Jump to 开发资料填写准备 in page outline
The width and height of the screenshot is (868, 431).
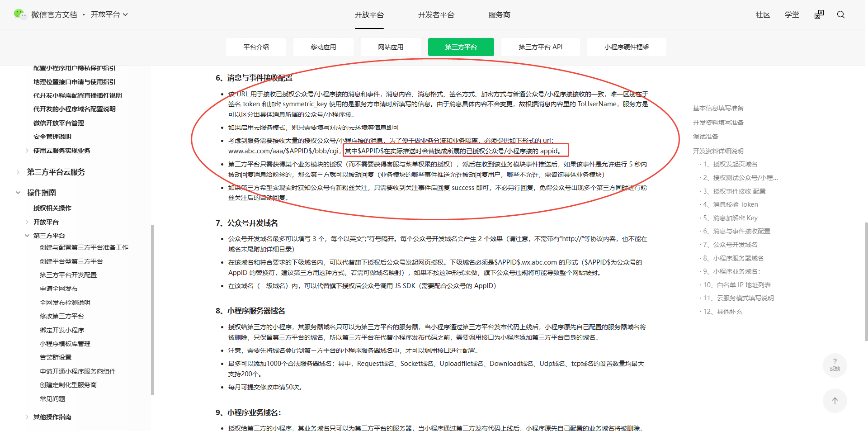(718, 123)
